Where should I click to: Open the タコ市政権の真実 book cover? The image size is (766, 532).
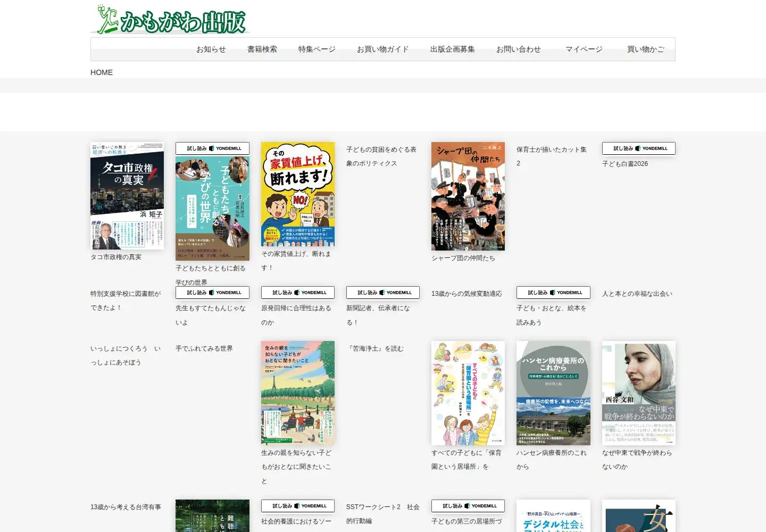pyautogui.click(x=127, y=196)
